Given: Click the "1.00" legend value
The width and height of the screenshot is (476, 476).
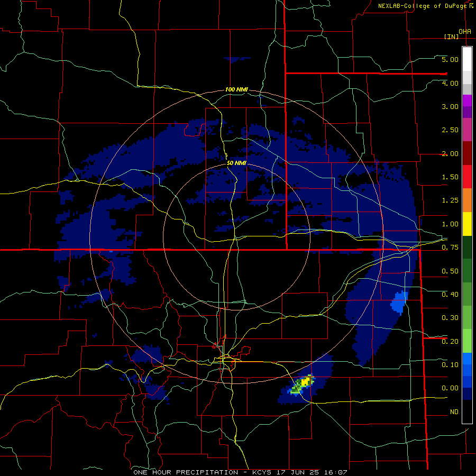Looking at the screenshot, I should click(x=450, y=224).
